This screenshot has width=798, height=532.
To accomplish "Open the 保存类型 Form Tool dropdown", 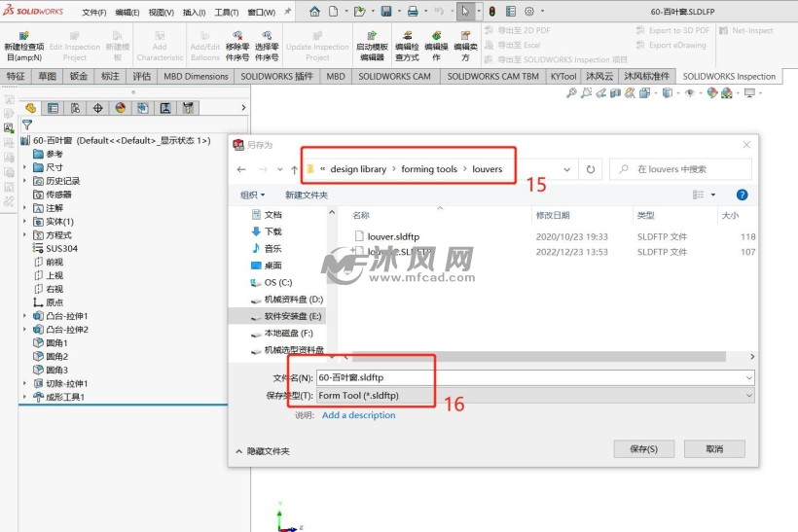I will coord(749,395).
